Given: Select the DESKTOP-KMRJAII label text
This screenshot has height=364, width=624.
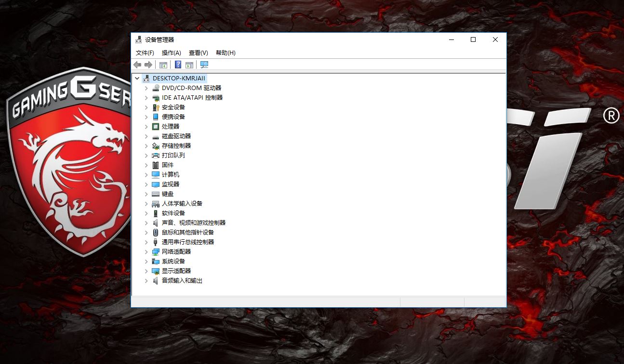Looking at the screenshot, I should point(179,78).
